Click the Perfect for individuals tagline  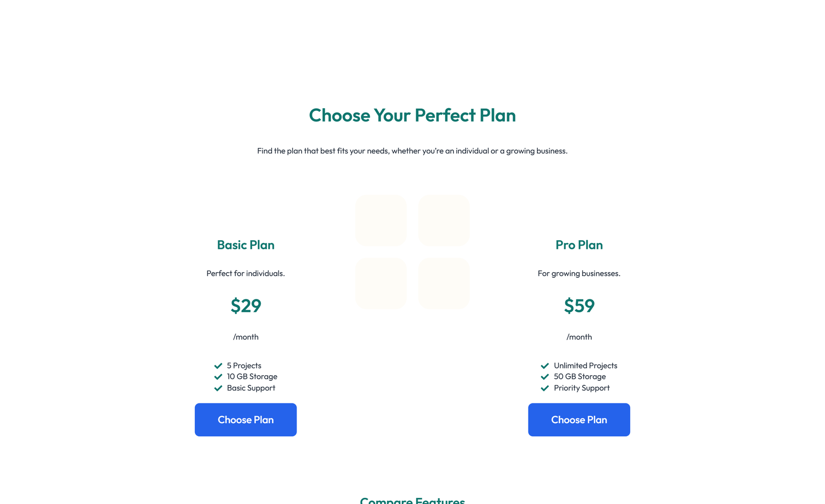tap(245, 273)
